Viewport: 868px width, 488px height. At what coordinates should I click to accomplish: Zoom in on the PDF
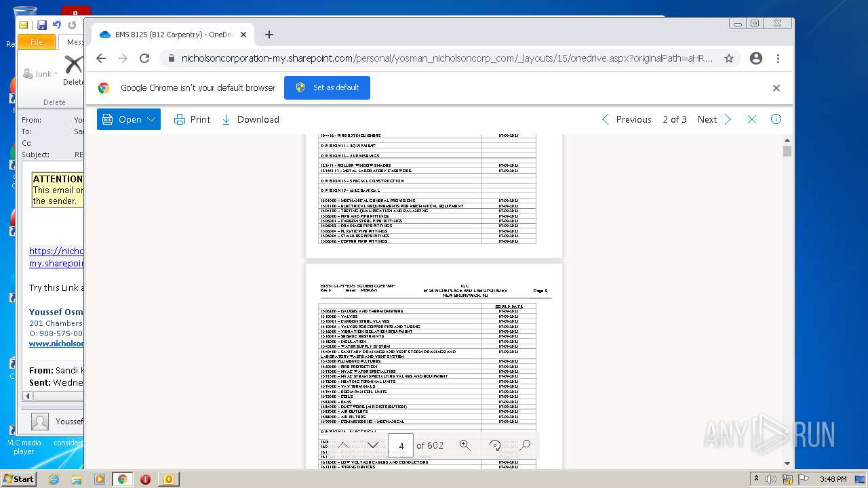[465, 445]
